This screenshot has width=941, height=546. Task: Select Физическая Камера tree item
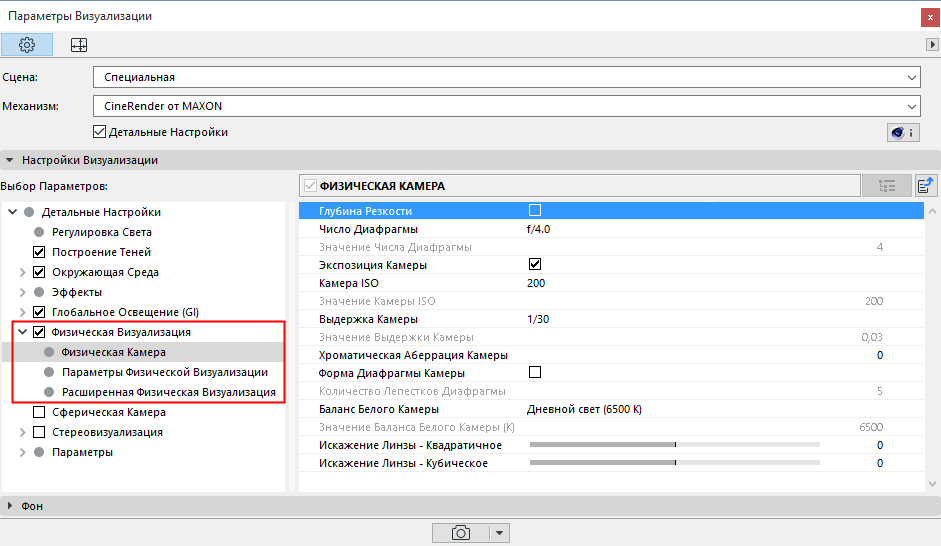[113, 352]
